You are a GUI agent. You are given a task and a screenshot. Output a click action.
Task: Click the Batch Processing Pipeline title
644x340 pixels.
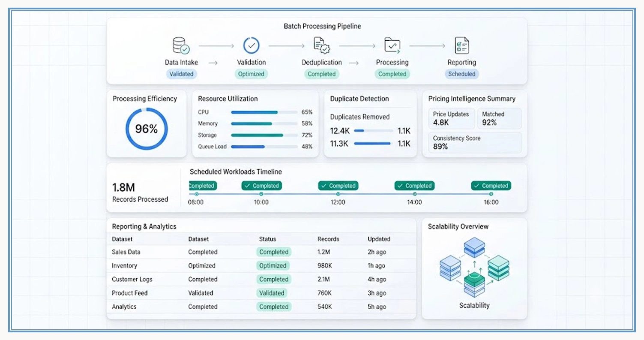coord(322,26)
